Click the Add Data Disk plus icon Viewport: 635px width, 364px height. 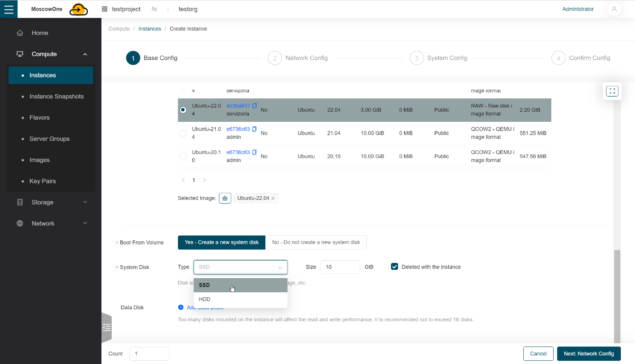pyautogui.click(x=181, y=307)
